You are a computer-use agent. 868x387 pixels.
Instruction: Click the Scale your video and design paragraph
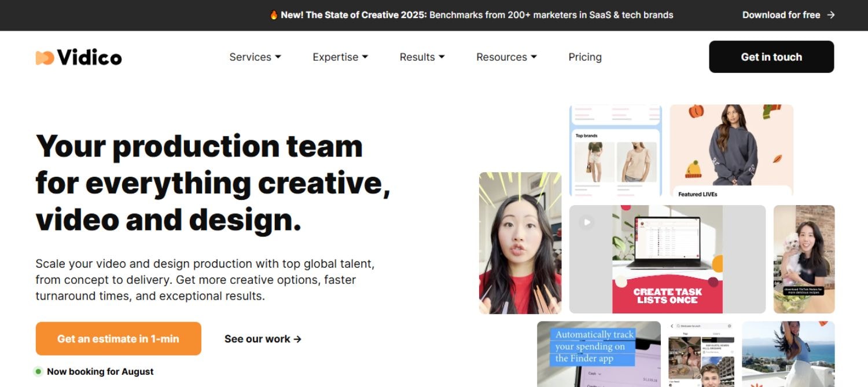205,280
